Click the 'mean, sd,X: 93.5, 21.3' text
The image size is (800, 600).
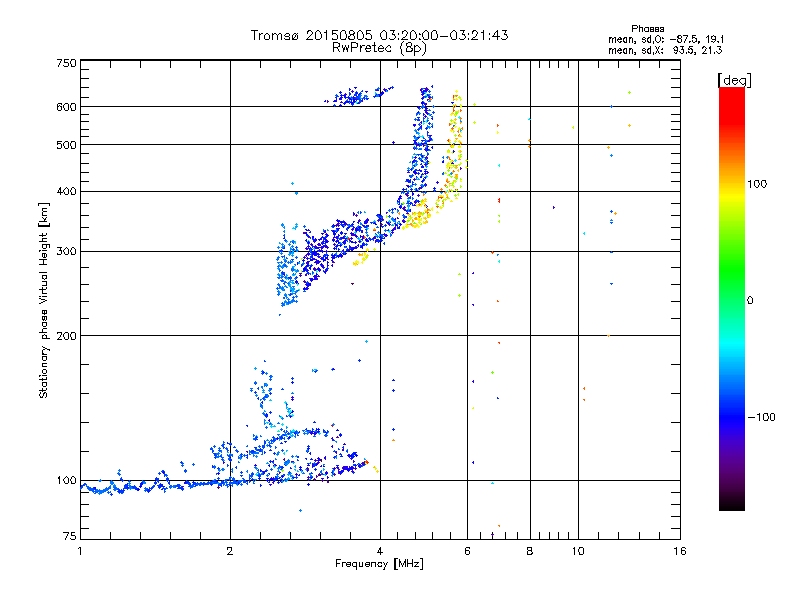665,50
